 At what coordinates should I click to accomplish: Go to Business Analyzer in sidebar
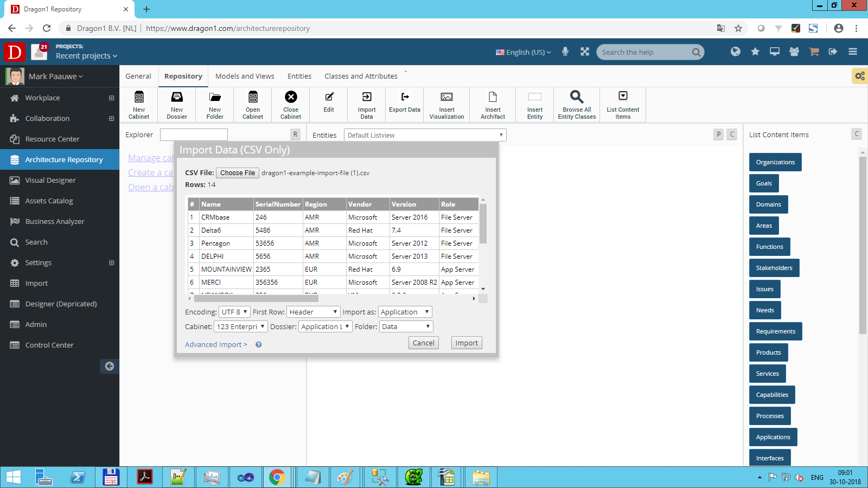point(60,221)
